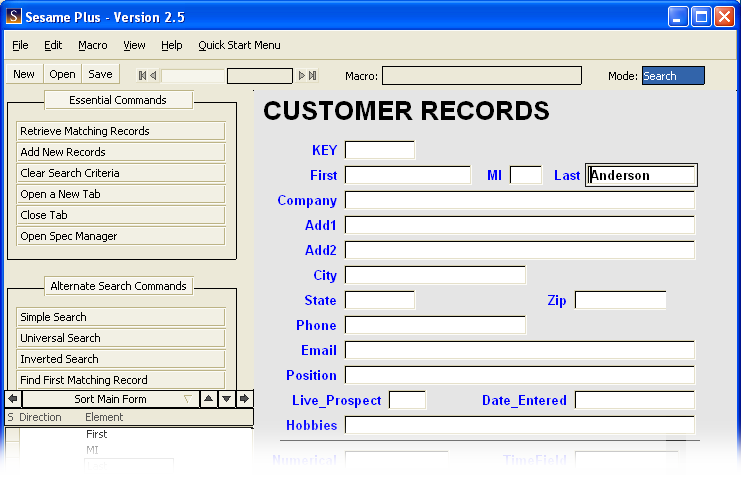Open the Help menu
Image resolution: width=744 pixels, height=480 pixels.
171,45
